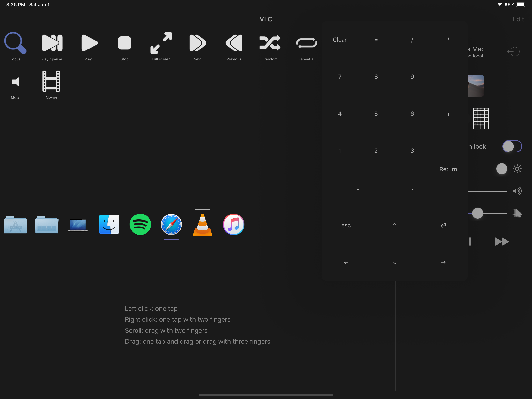Toggle VLC Full screen icon

coord(161,43)
